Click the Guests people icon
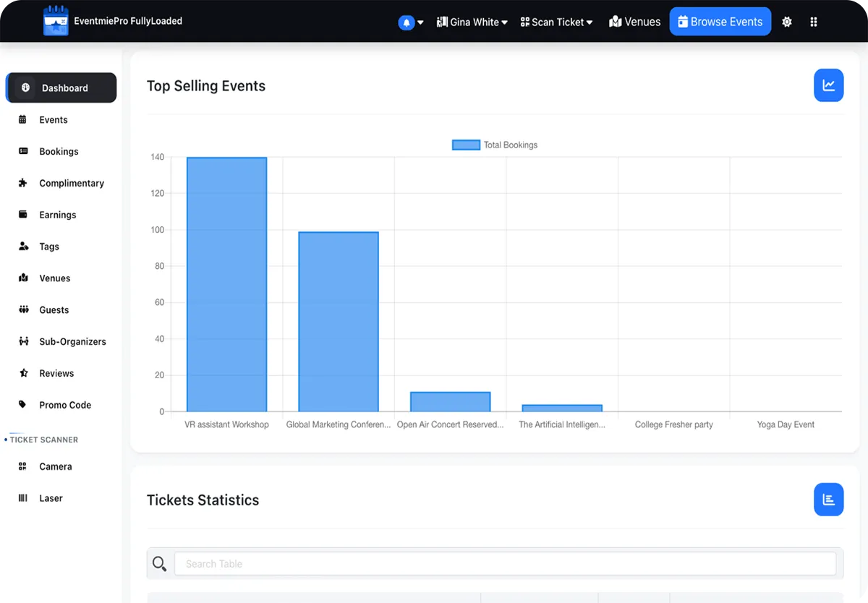 pyautogui.click(x=23, y=309)
